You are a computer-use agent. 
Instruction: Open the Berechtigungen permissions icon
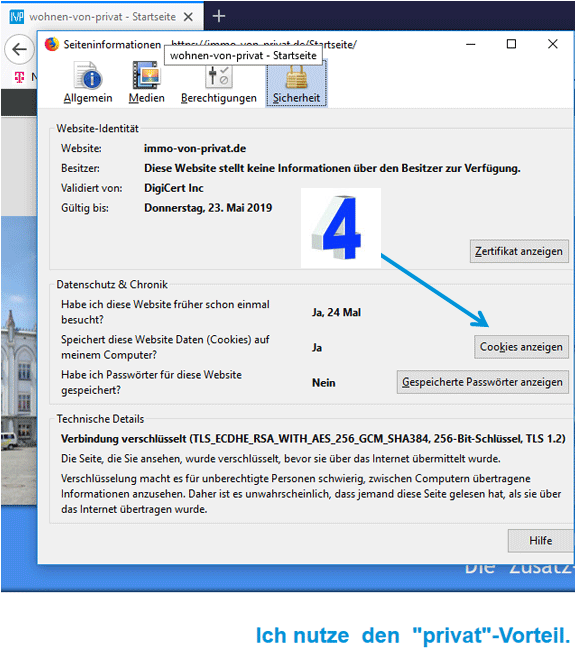point(218,77)
